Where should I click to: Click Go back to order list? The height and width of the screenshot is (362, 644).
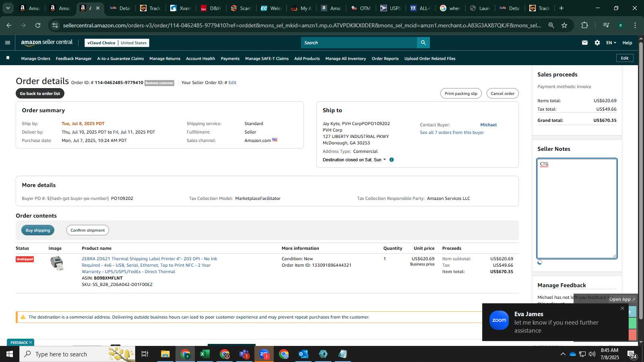(40, 93)
